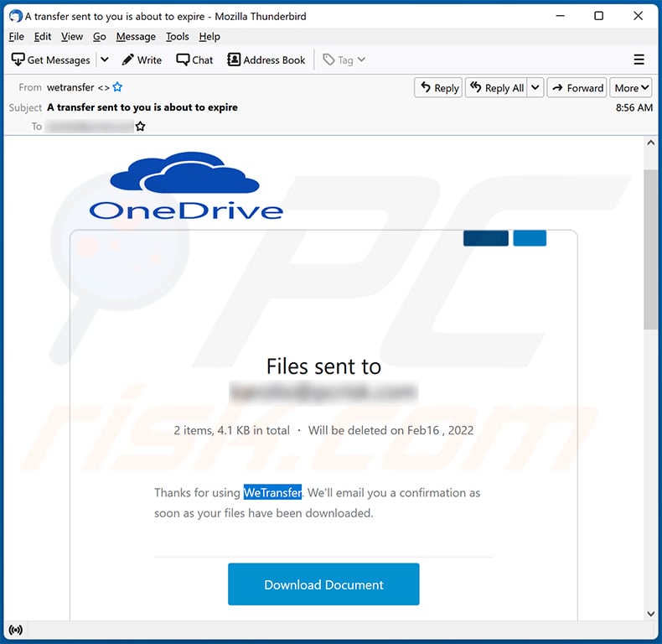Screen dimensions: 662x644
Task: Click the scrollbar down arrow
Action: coord(650,614)
